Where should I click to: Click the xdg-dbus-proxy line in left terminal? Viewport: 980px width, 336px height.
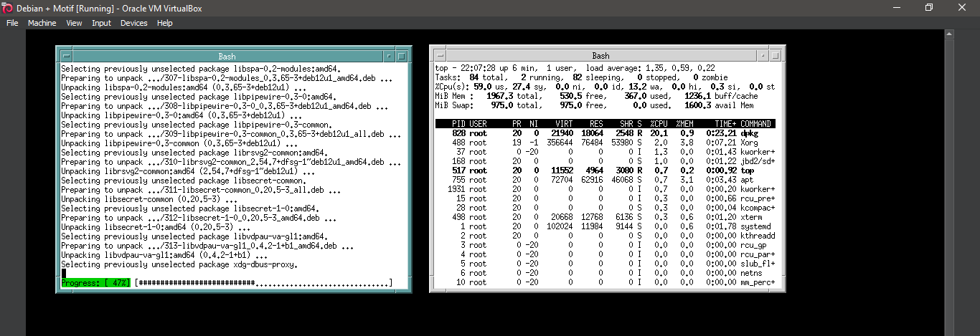pos(179,264)
